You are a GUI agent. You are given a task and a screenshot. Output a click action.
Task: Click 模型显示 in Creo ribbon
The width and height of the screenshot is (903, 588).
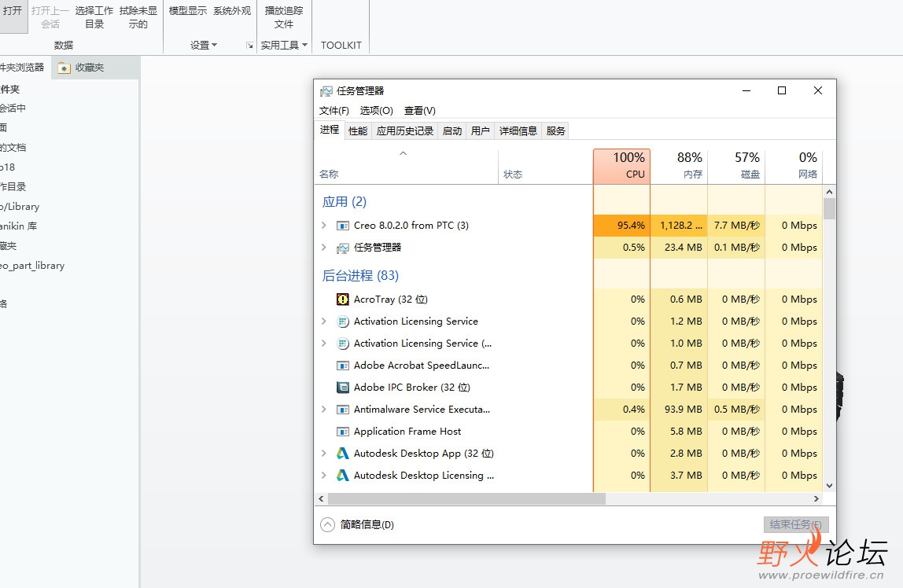[188, 11]
